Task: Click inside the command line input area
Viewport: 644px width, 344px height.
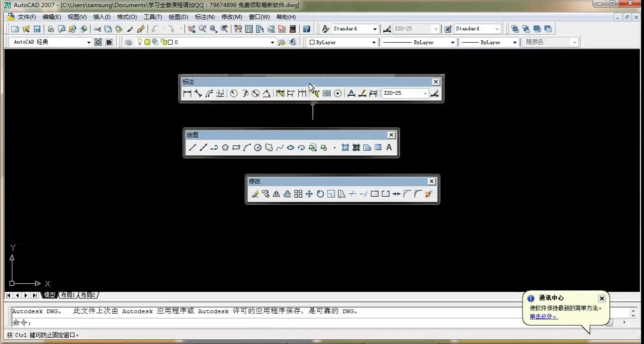Action: point(142,323)
